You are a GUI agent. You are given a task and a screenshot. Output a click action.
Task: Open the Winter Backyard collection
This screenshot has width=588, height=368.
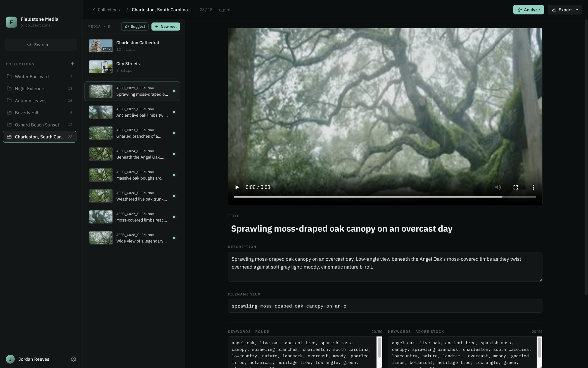pyautogui.click(x=40, y=77)
